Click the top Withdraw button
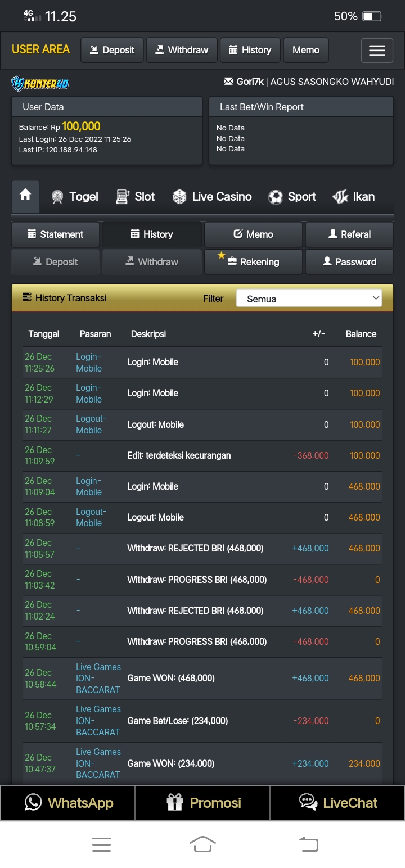Image resolution: width=405 pixels, height=868 pixels. [x=182, y=51]
